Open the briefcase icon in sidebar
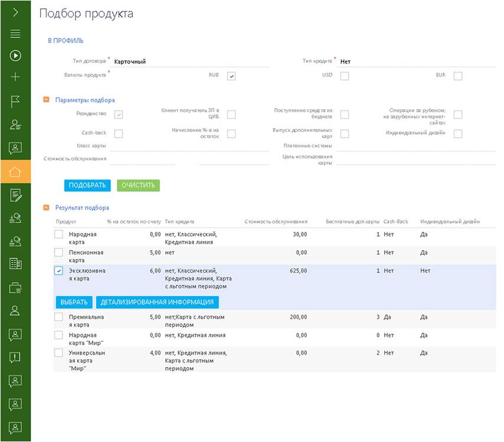504x442 pixels. 15,287
